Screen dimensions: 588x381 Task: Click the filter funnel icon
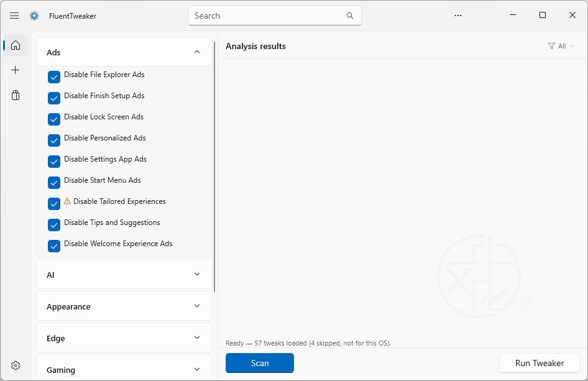[551, 46]
